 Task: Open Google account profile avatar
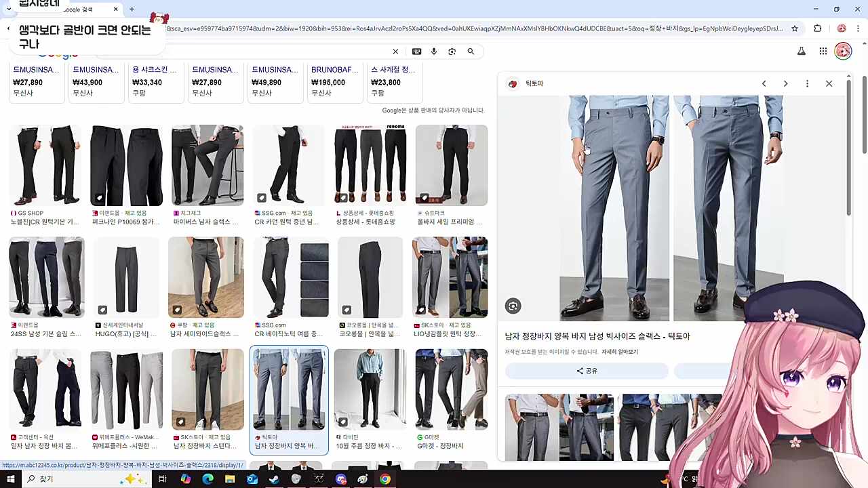843,51
